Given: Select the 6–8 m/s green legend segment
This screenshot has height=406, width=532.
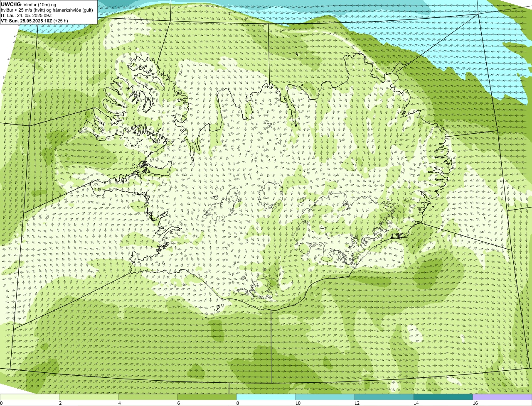Looking at the screenshot, I should coord(207,397).
